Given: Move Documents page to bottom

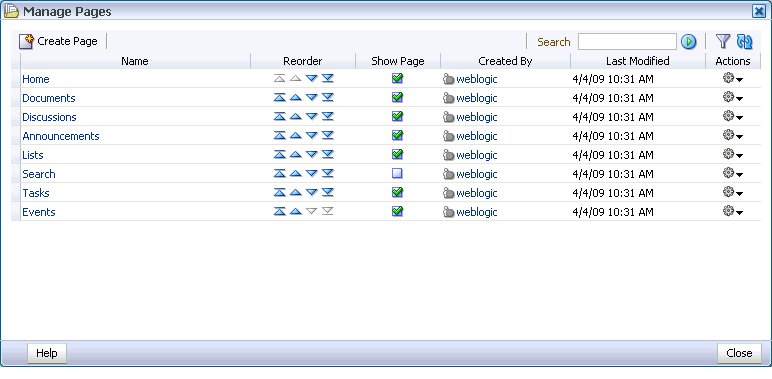Looking at the screenshot, I should click(328, 97).
